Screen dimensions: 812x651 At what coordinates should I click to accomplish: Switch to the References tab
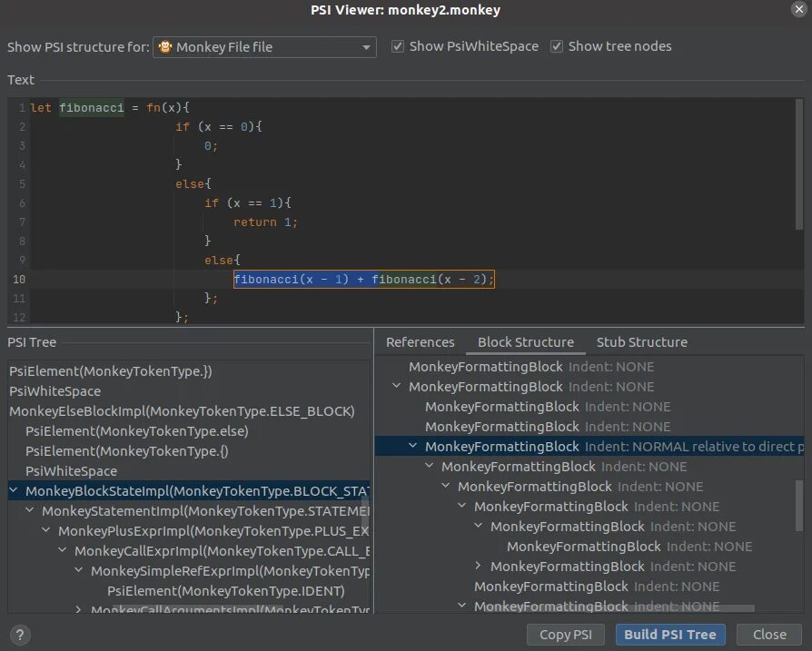tap(419, 342)
